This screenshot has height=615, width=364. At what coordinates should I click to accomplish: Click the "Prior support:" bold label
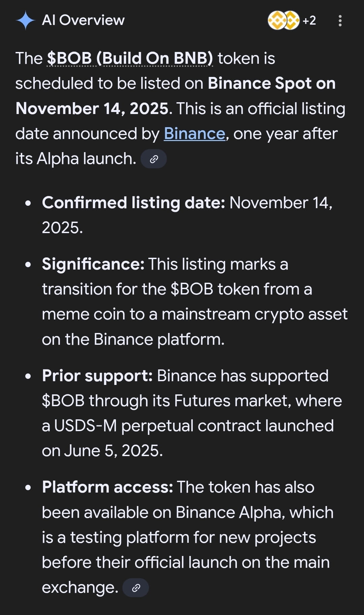(97, 376)
